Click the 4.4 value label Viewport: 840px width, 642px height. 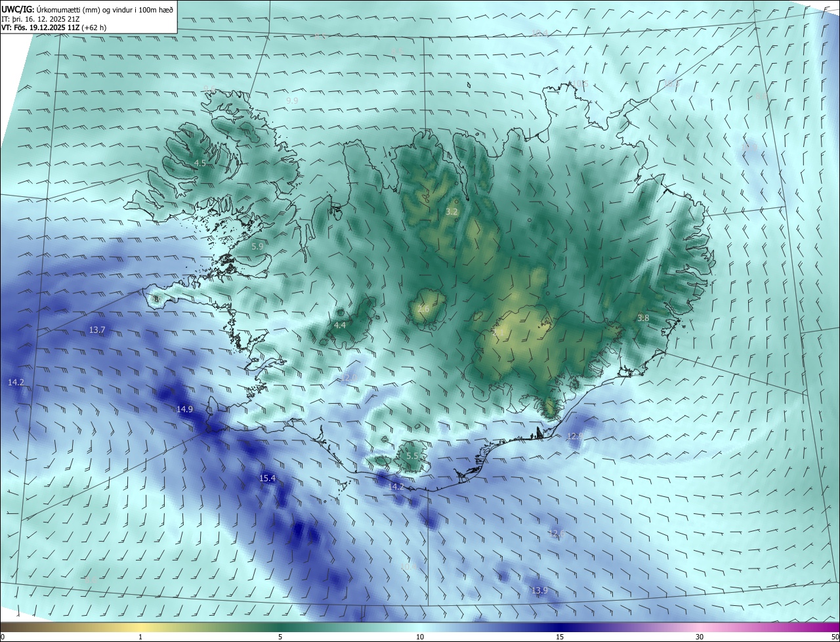tap(340, 325)
